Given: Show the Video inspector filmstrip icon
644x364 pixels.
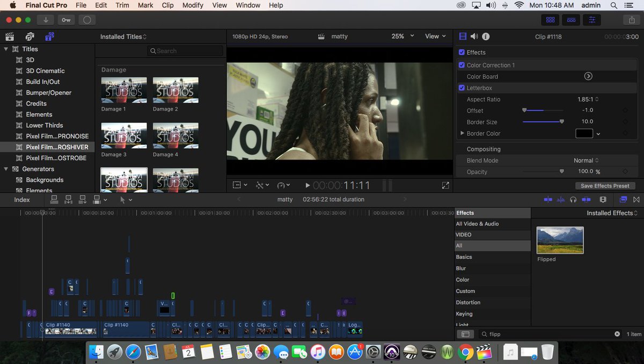Looking at the screenshot, I should pos(463,37).
